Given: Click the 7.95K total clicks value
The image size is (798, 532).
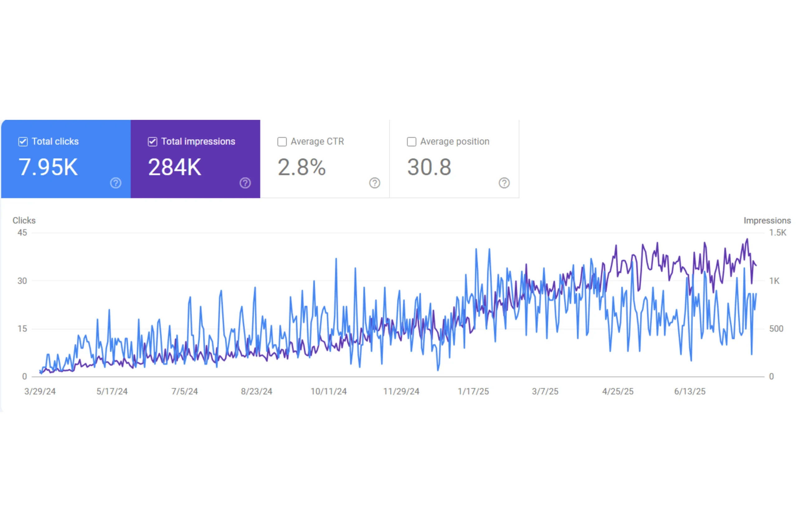Looking at the screenshot, I should 48,167.
